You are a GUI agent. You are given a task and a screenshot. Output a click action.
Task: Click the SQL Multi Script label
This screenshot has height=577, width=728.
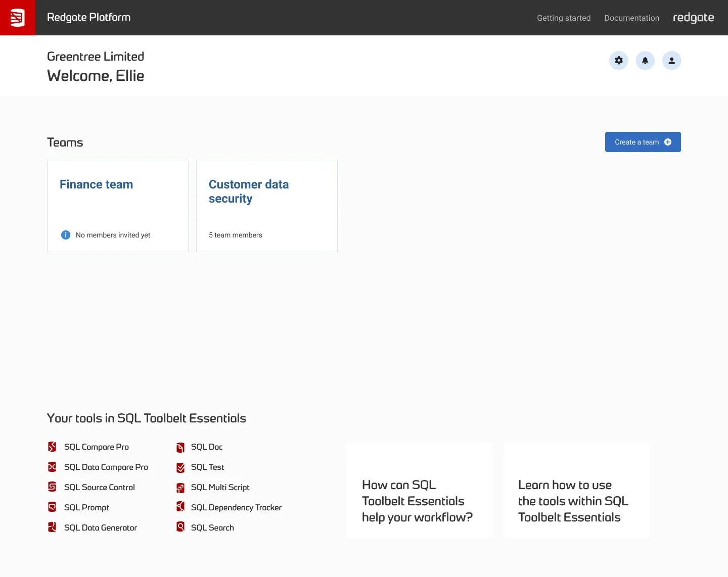(x=220, y=487)
